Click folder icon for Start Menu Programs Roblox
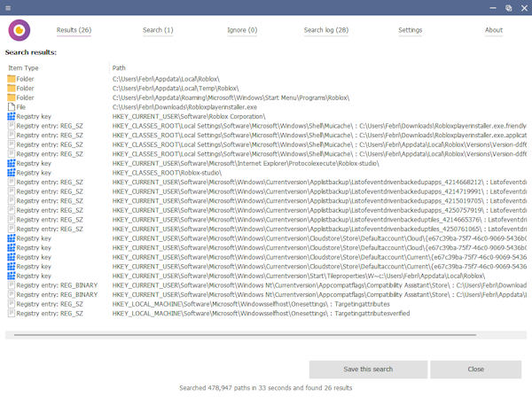Screen dimensions: 532x397 (12, 97)
